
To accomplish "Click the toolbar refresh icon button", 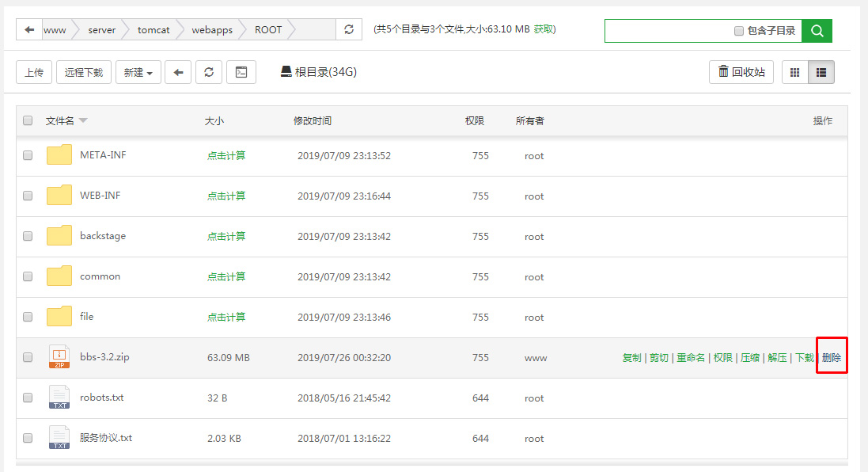I will pos(209,72).
